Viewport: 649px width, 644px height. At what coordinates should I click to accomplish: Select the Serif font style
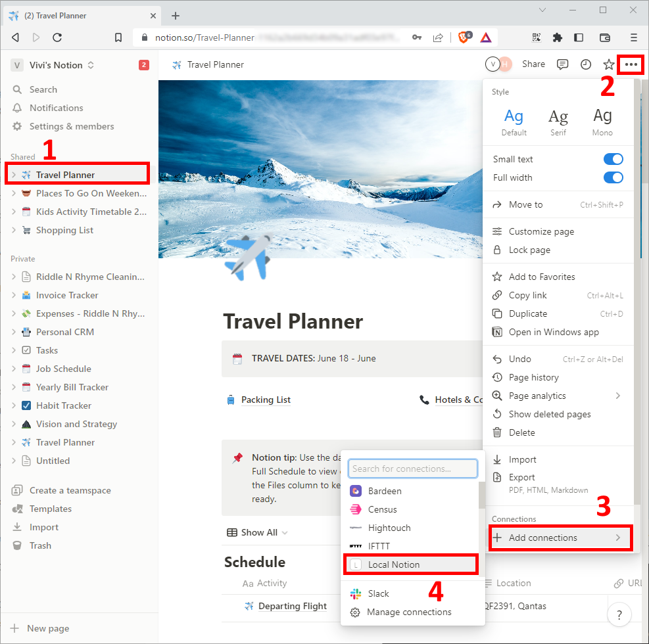(558, 122)
